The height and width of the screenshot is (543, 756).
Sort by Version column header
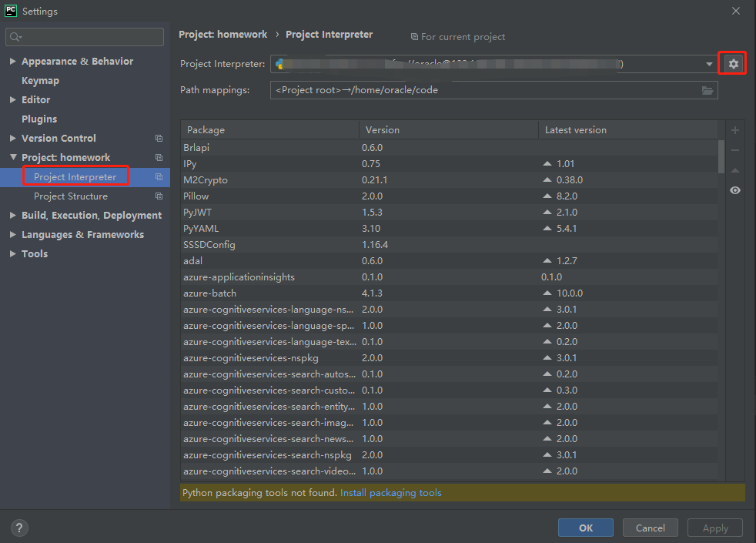449,129
